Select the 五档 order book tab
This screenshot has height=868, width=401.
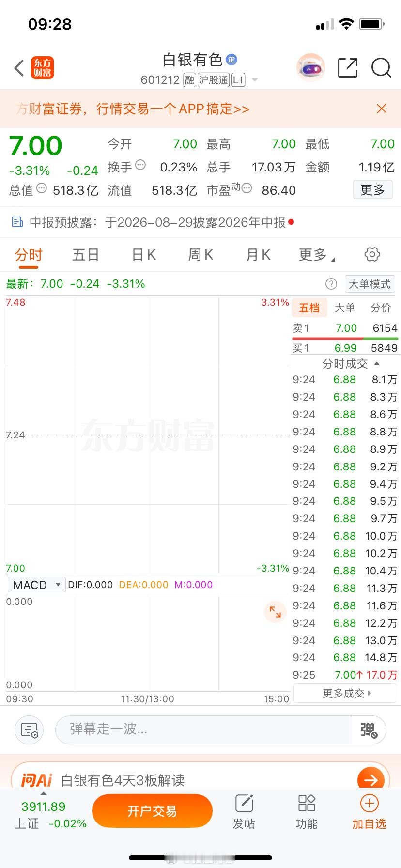click(309, 308)
